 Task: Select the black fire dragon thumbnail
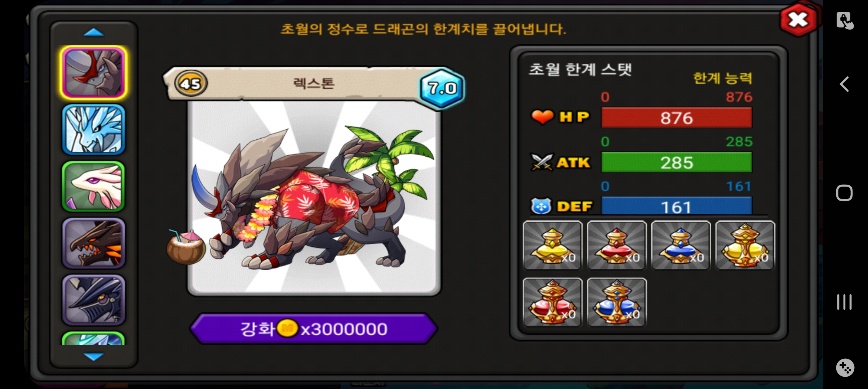click(x=94, y=243)
